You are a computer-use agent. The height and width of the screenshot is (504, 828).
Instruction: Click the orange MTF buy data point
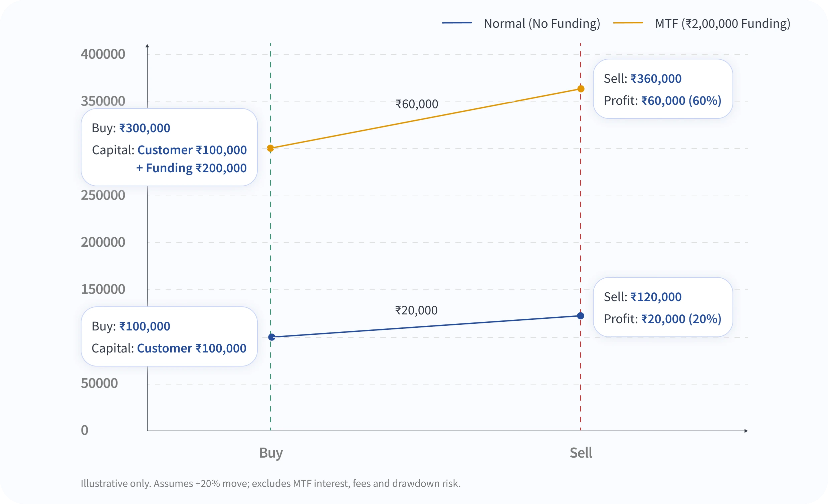pyautogui.click(x=270, y=148)
